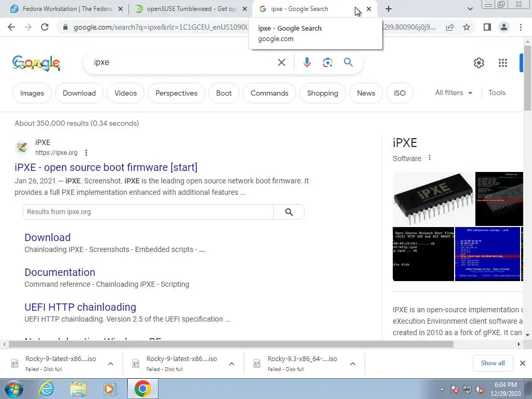Open the tab search dropdown arrow
The image size is (532, 399).
coord(470,9)
